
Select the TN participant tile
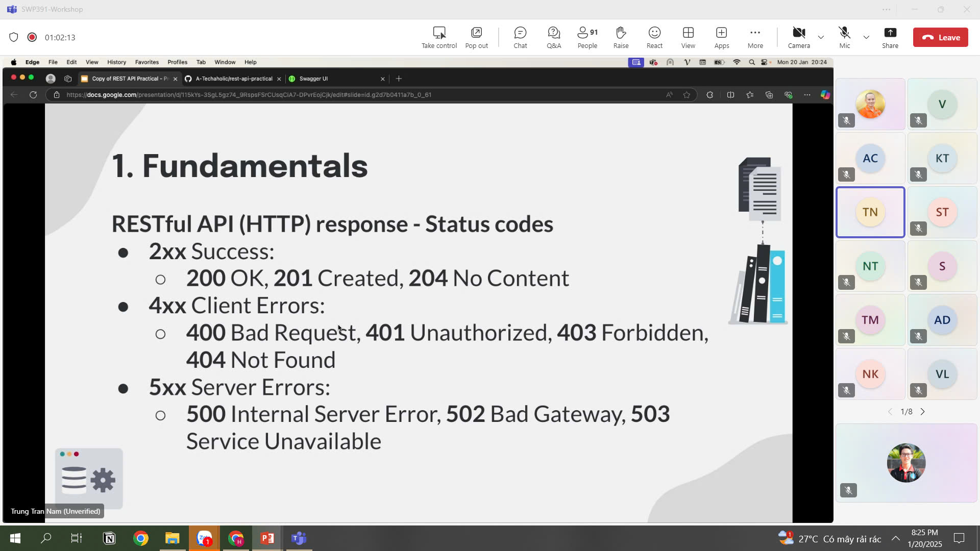(870, 212)
